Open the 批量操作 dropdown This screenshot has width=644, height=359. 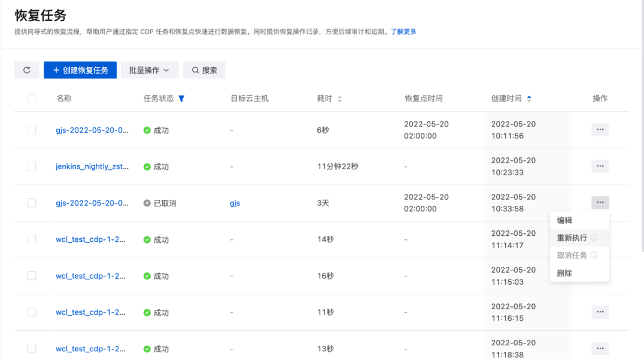150,70
